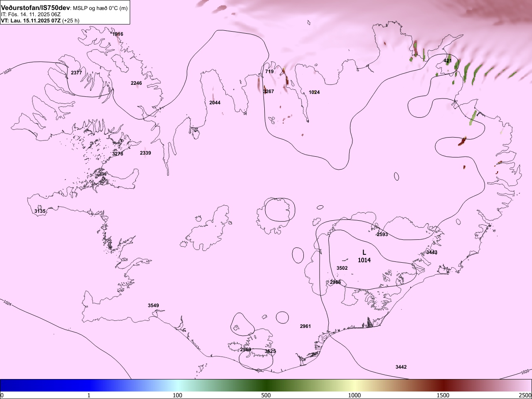Screen dimensions: 532x399
Task: Click the 3267 height value
Action: [268, 91]
